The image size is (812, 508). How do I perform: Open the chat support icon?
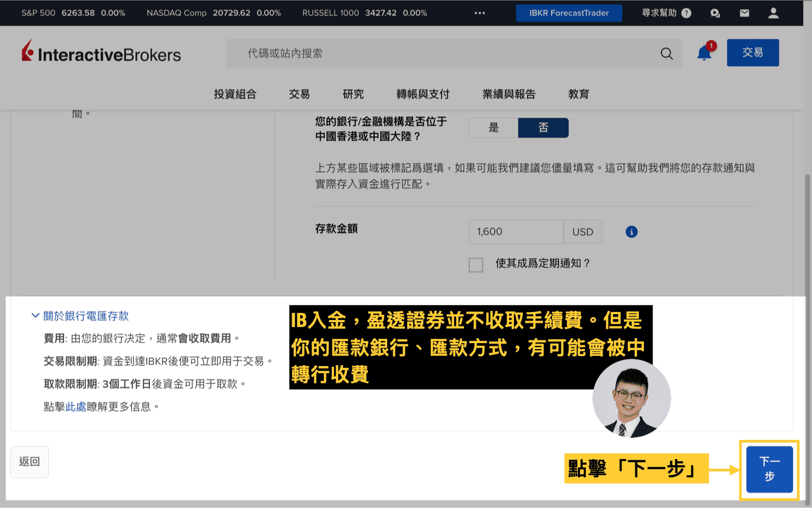715,13
